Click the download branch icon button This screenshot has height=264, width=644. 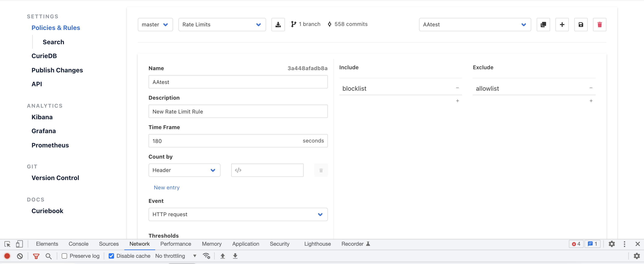coord(278,25)
